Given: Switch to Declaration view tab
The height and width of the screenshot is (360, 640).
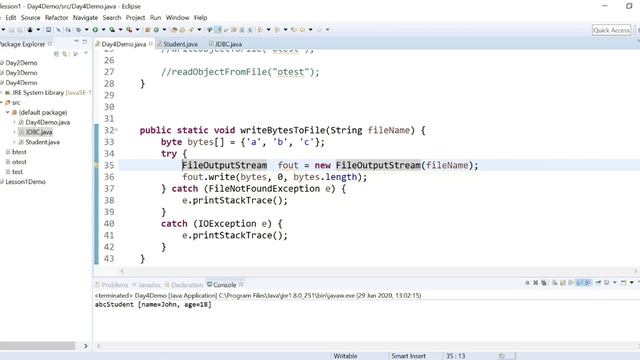Looking at the screenshot, I should tap(184, 284).
